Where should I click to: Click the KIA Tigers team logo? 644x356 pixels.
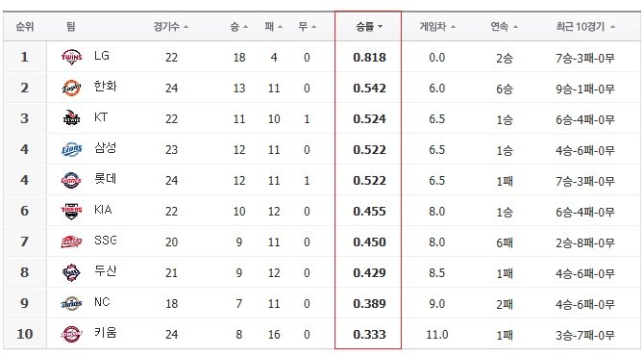point(71,211)
